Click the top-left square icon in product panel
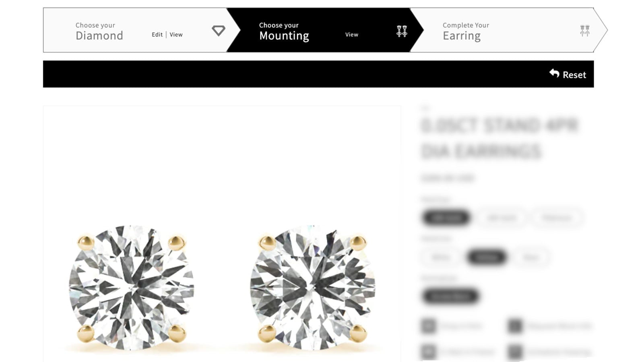The image size is (644, 362). tap(429, 326)
